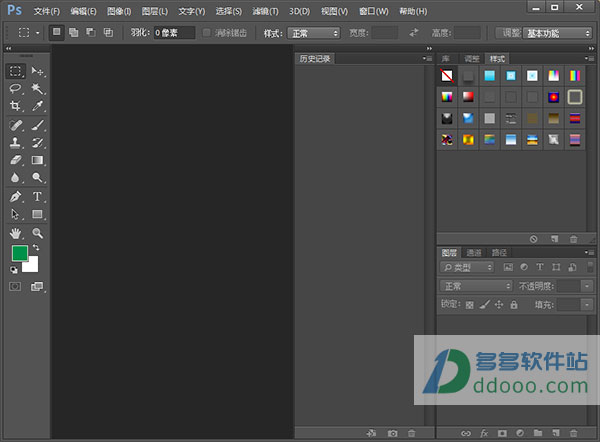Screen dimensions: 600x442
Task: Select the Brush tool
Action: point(38,125)
